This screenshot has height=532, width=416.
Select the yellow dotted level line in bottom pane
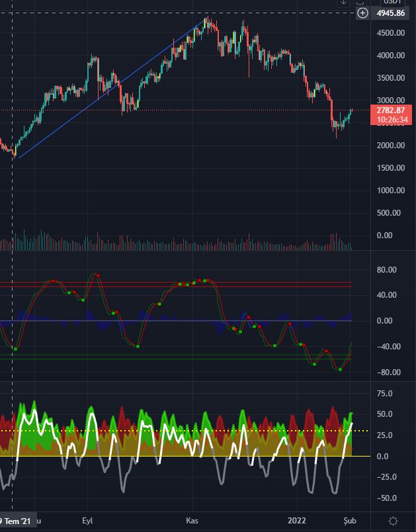coord(185,431)
